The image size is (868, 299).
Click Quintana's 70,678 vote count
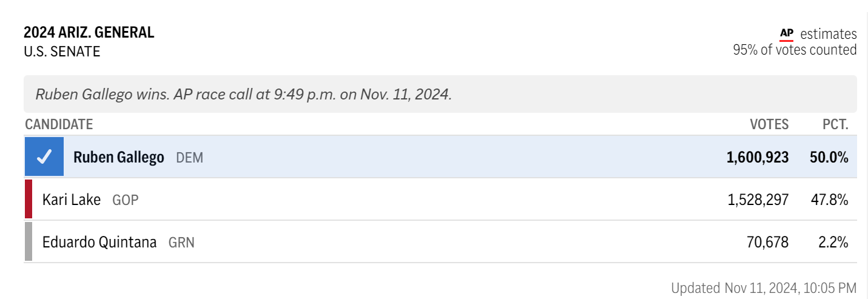[x=768, y=242]
